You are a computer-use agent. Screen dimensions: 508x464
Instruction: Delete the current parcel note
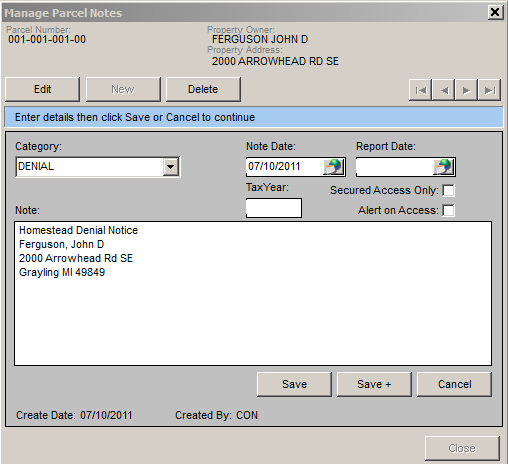click(203, 89)
